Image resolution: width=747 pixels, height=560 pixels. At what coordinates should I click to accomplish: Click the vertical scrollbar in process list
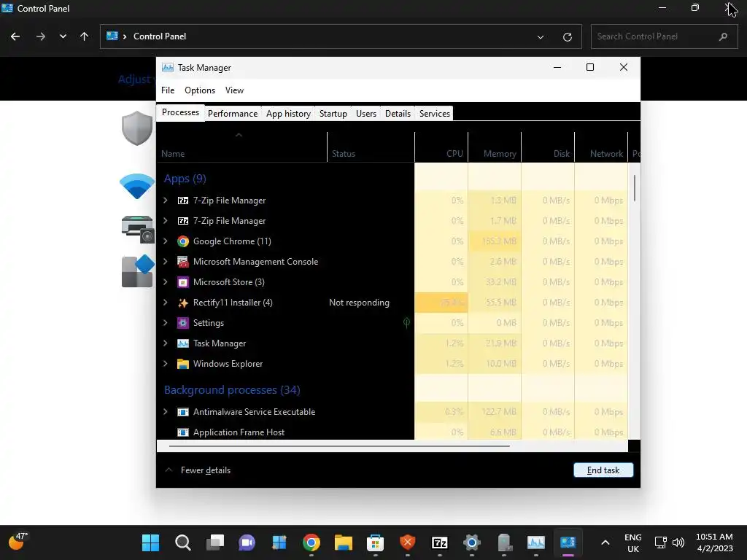(635, 187)
